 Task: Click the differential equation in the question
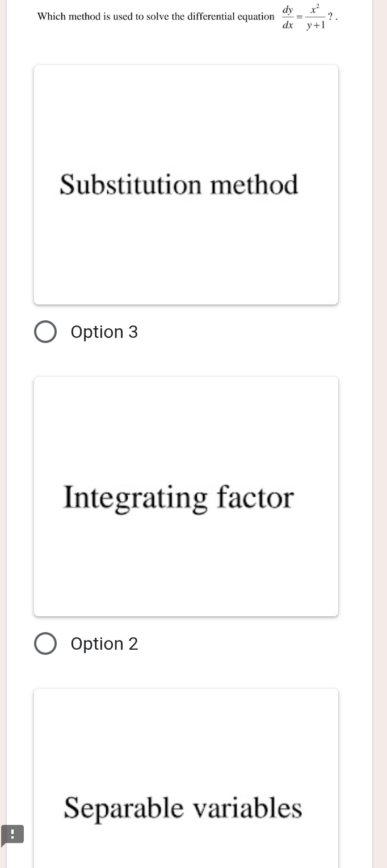305,16
